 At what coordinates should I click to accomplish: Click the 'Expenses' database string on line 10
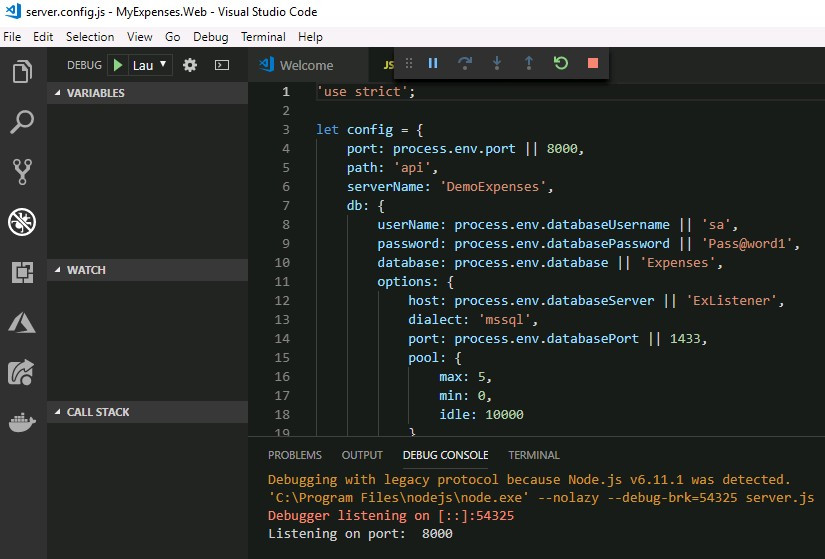click(x=678, y=262)
